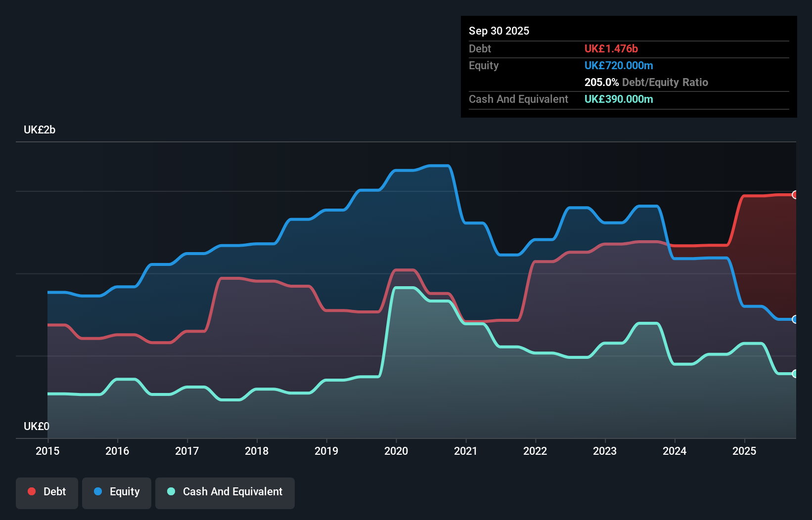The width and height of the screenshot is (812, 520).
Task: Click the 2021 x-axis label
Action: (466, 451)
